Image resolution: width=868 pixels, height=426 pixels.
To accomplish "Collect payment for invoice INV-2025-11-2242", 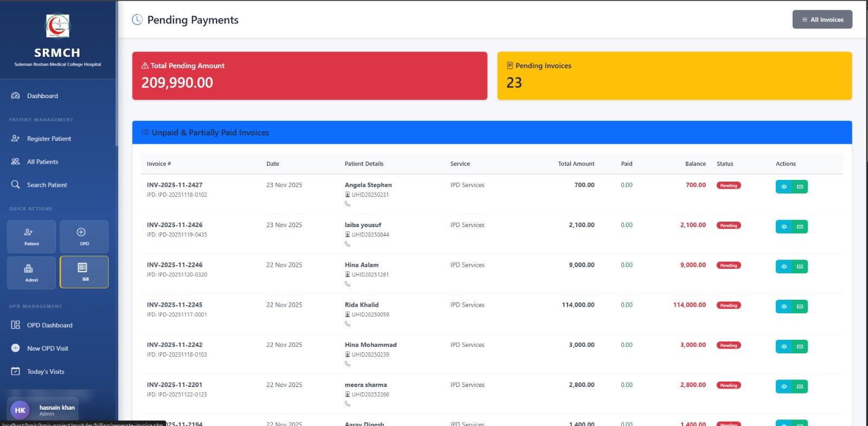I will coord(800,346).
